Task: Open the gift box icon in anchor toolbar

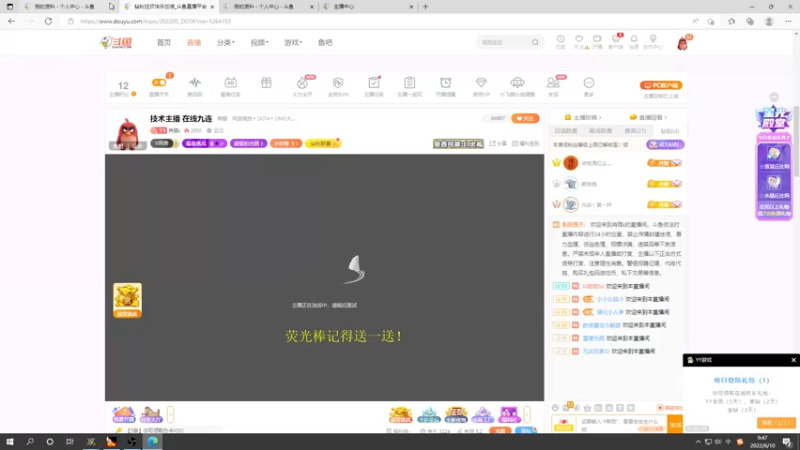Action: click(266, 83)
